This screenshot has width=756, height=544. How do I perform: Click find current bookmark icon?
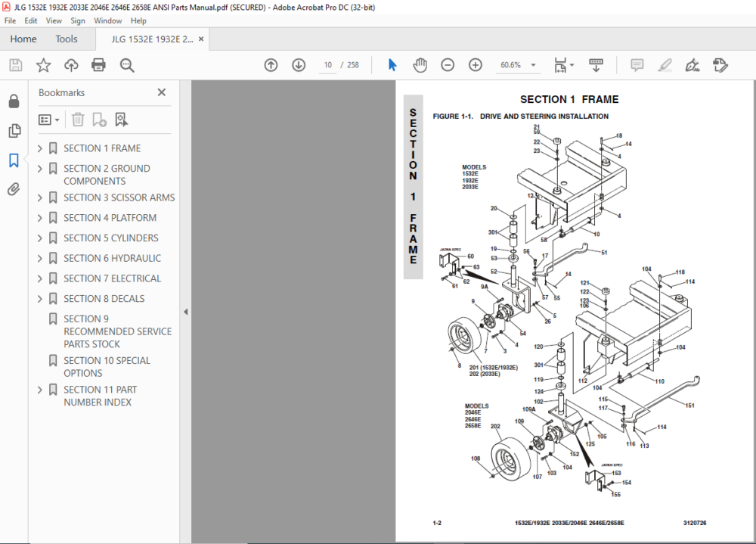(x=121, y=120)
